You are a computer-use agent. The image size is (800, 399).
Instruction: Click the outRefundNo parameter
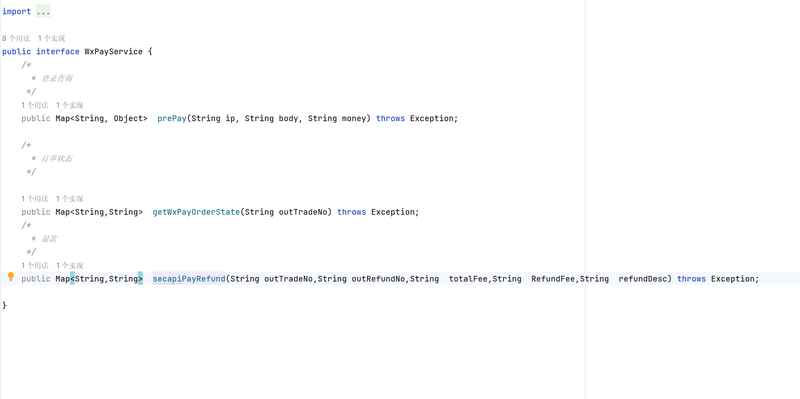[379, 279]
